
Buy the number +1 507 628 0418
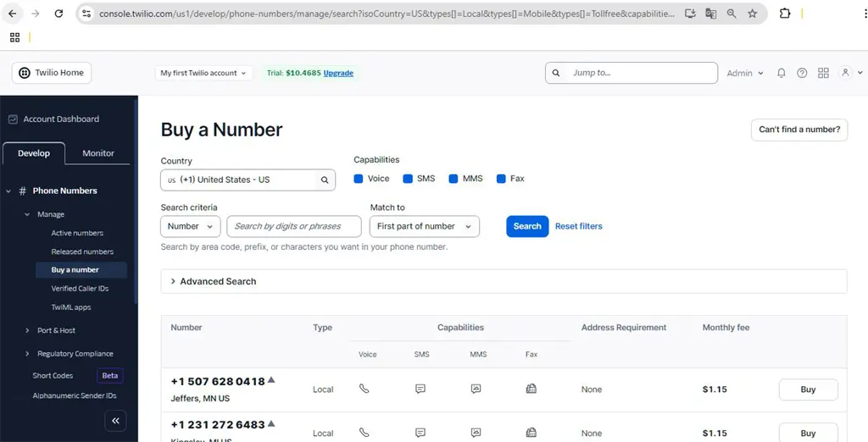(x=808, y=390)
